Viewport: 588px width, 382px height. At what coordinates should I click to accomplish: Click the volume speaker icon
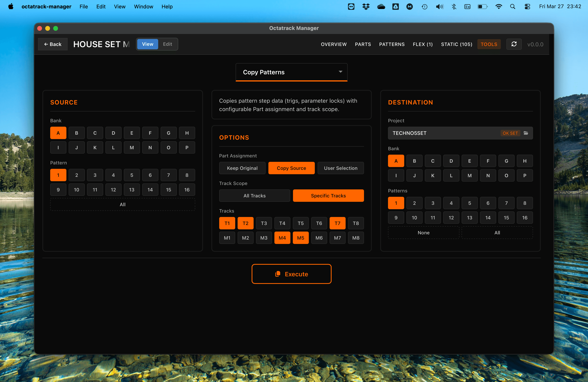click(x=439, y=7)
